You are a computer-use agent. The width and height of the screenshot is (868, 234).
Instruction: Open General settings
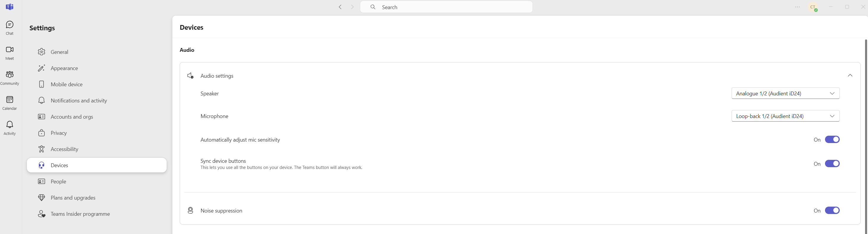[x=97, y=52]
